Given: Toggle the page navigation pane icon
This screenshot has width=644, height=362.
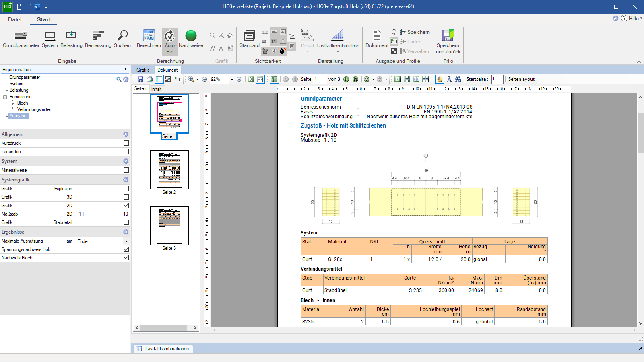Looking at the screenshot, I should click(x=274, y=79).
